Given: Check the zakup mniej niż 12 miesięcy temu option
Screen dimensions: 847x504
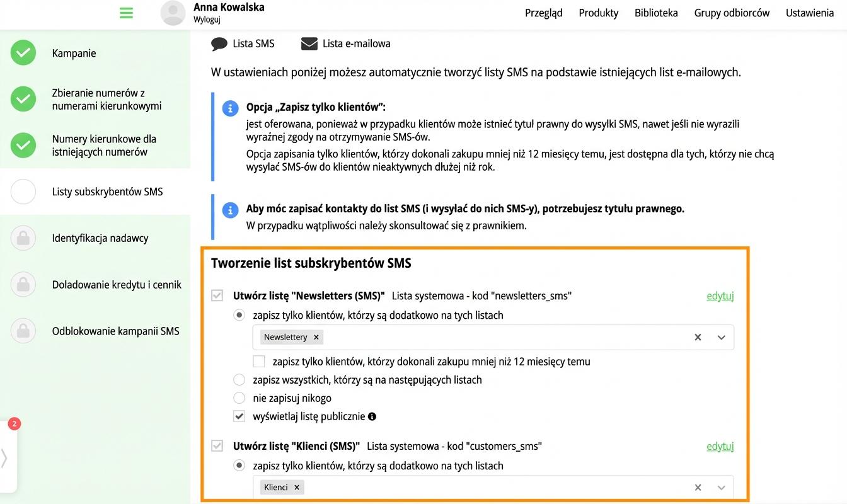Looking at the screenshot, I should tap(258, 362).
